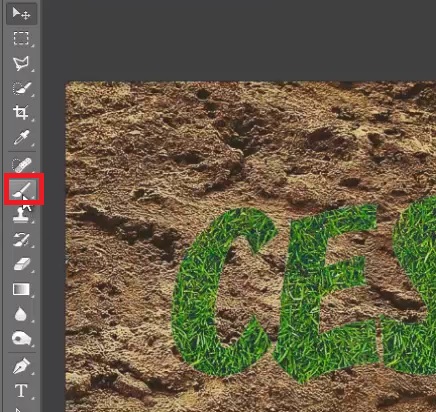Viewport: 436px width, 412px height.
Task: Choose the History Brush tool
Action: (21, 240)
